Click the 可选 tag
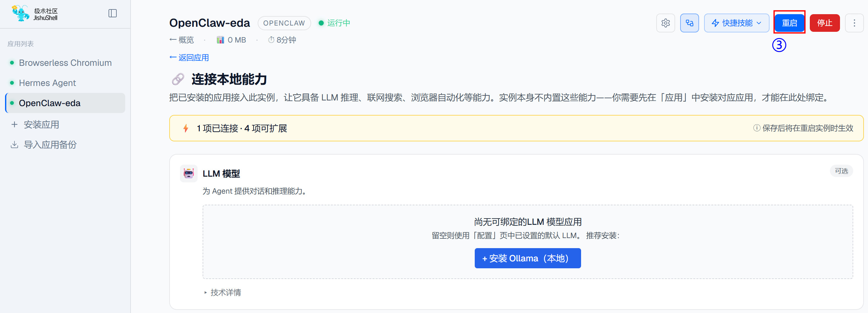 841,171
